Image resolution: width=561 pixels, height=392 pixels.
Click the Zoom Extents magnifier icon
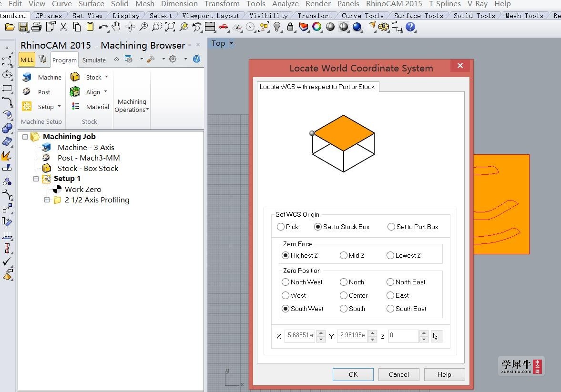(170, 27)
